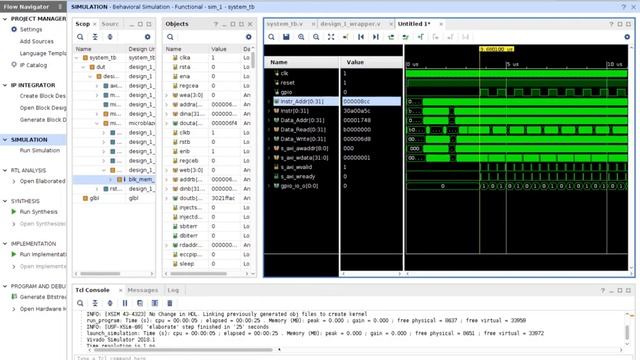Go to next transition in waveform
Image resolution: width=640 pixels, height=360 pixels.
point(405,37)
